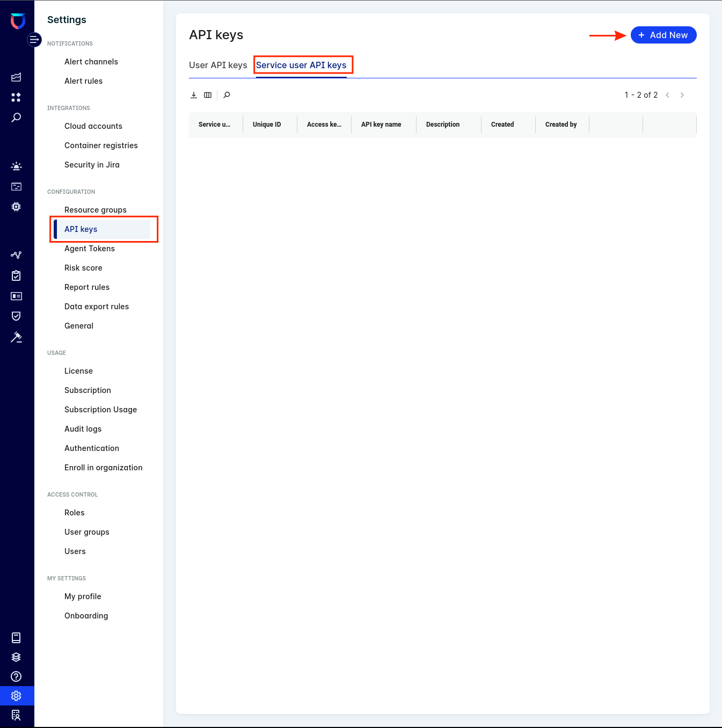
Task: Go to Onboarding
Action: [86, 616]
